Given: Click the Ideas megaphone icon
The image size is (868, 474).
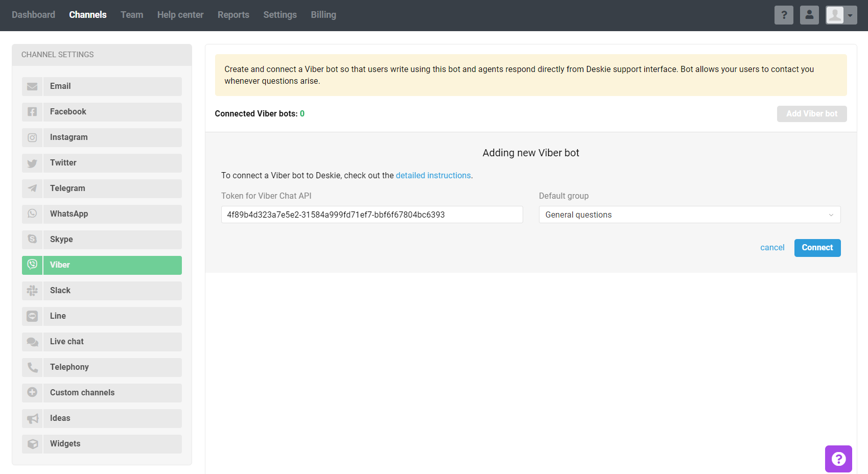Looking at the screenshot, I should (32, 418).
